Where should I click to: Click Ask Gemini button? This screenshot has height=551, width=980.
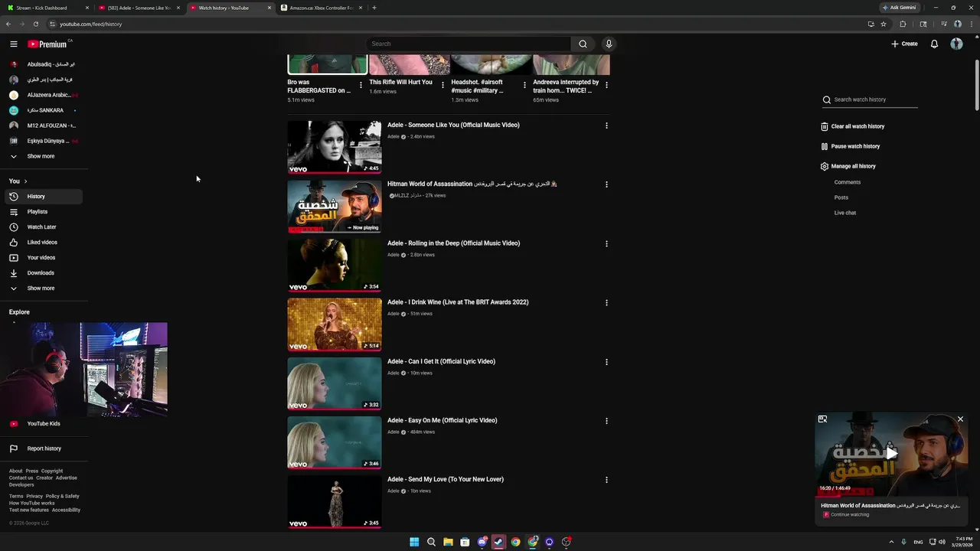[899, 8]
